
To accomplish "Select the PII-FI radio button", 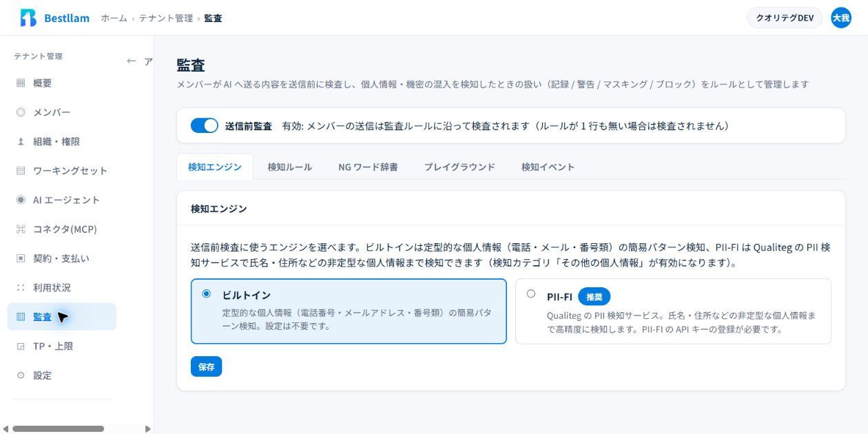I will pos(530,293).
